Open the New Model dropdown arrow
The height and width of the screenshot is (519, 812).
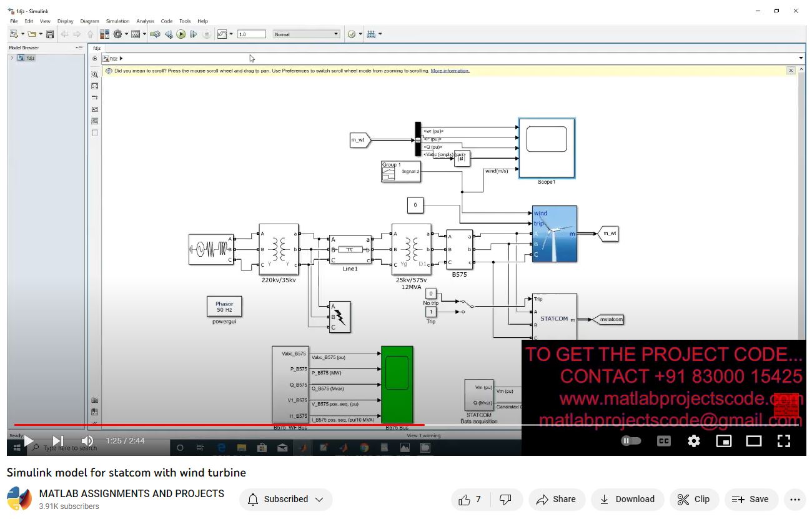pos(22,34)
